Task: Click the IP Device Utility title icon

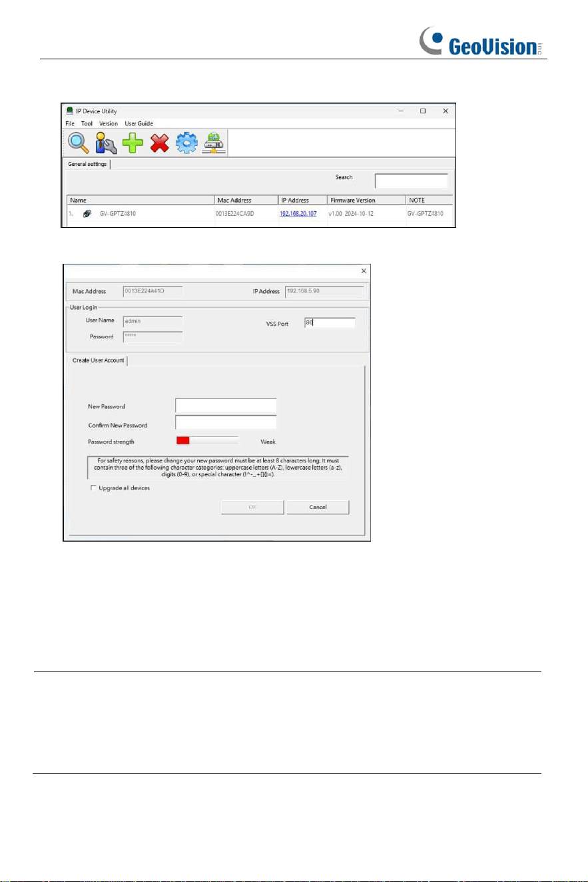Action: coord(69,111)
